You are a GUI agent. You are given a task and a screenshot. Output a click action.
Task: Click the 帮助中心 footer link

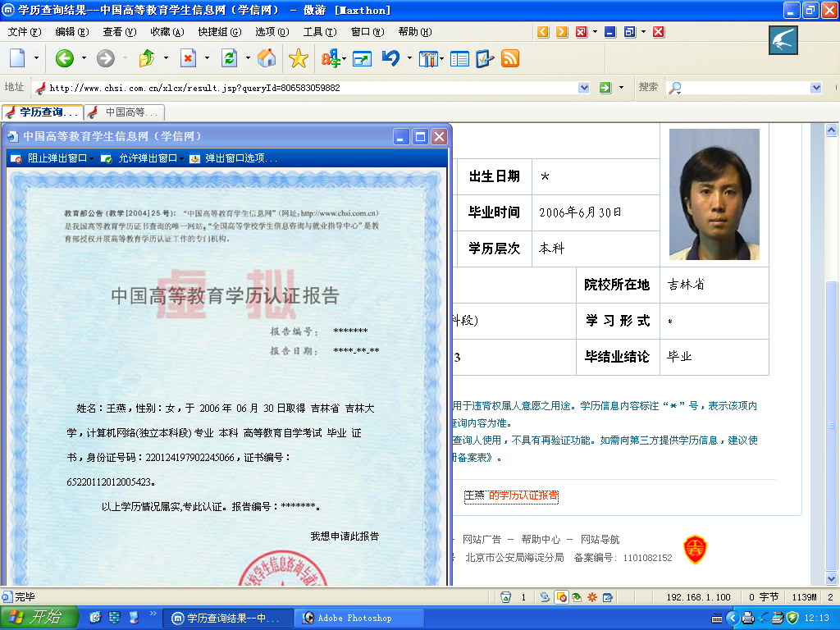point(541,540)
